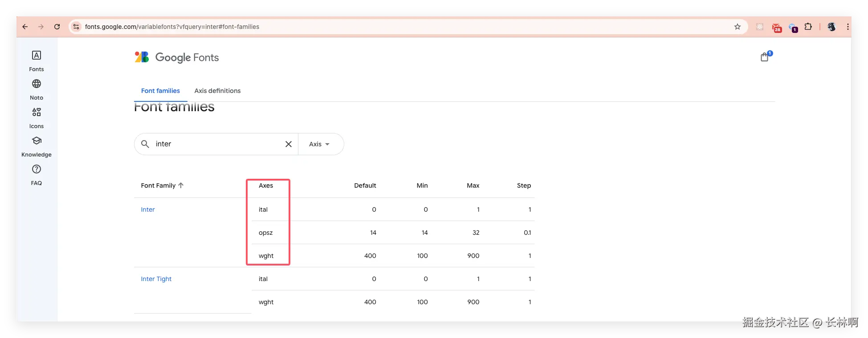
Task: Open the Fonts section in sidebar
Action: (37, 61)
